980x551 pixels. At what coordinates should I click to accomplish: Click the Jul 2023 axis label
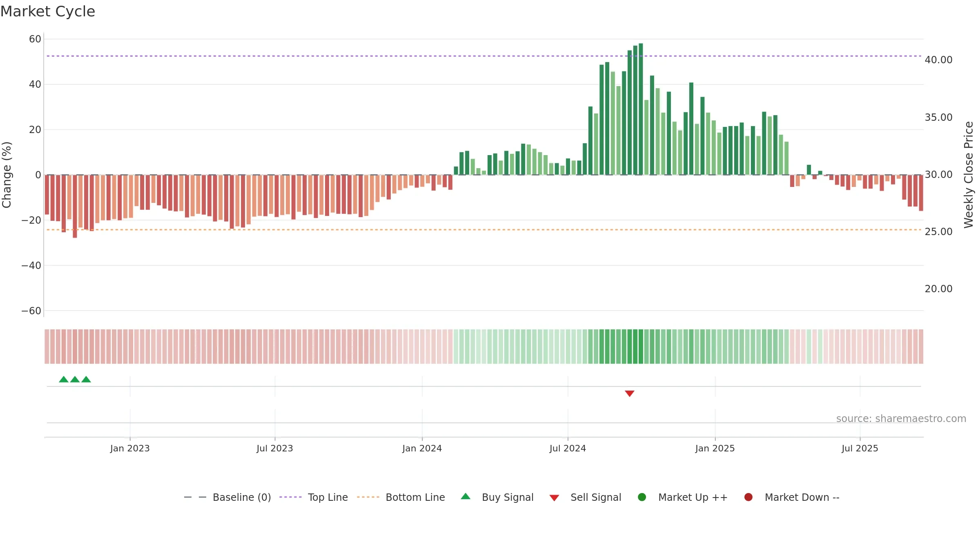(x=275, y=448)
